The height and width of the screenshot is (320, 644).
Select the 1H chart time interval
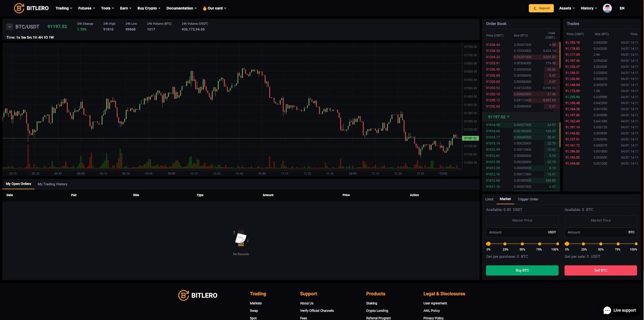click(x=35, y=37)
